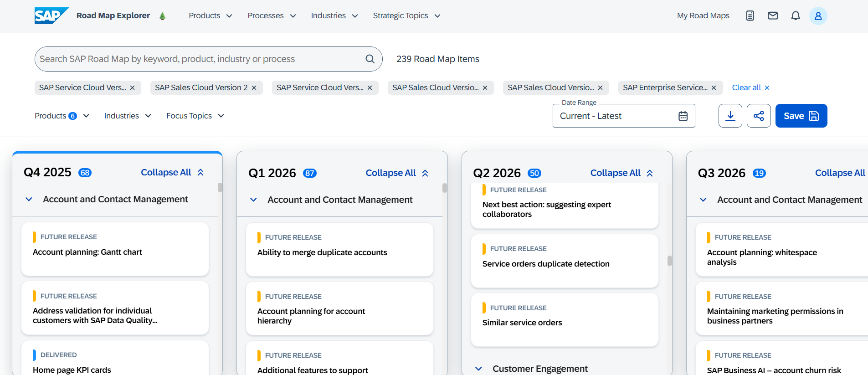The height and width of the screenshot is (375, 868).
Task: Open the user profile avatar
Action: pos(818,16)
